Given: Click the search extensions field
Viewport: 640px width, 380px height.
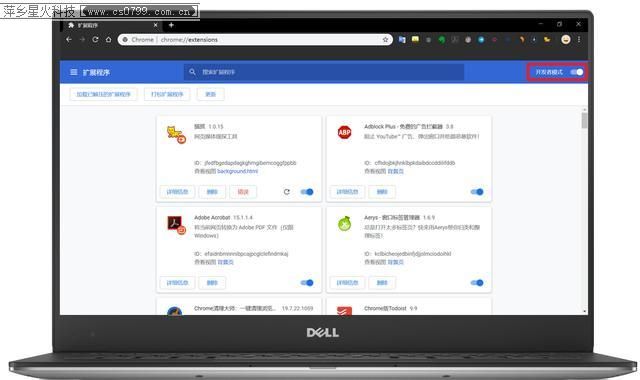Looking at the screenshot, I should [x=324, y=72].
